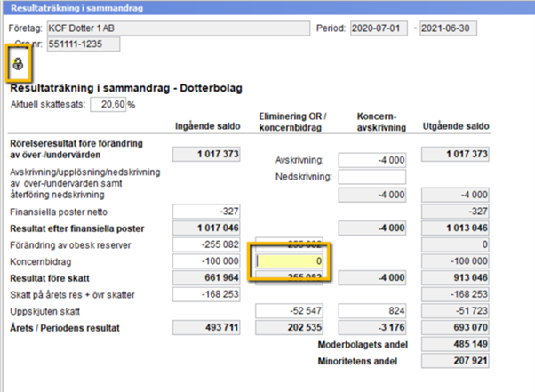535x392 pixels.
Task: Click the Avskrivning field showing -4 000
Action: coord(371,160)
